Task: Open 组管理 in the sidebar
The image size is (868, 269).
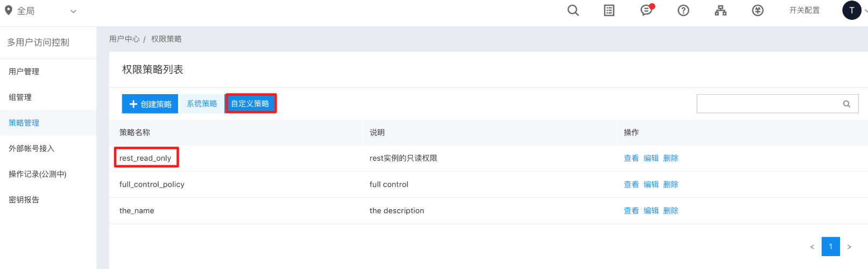Action: [20, 97]
